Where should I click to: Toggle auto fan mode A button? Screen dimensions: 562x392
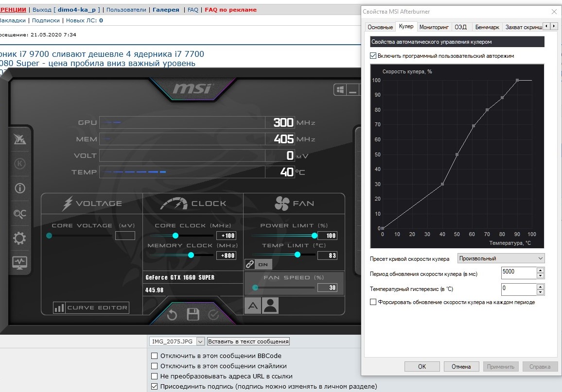coord(253,306)
